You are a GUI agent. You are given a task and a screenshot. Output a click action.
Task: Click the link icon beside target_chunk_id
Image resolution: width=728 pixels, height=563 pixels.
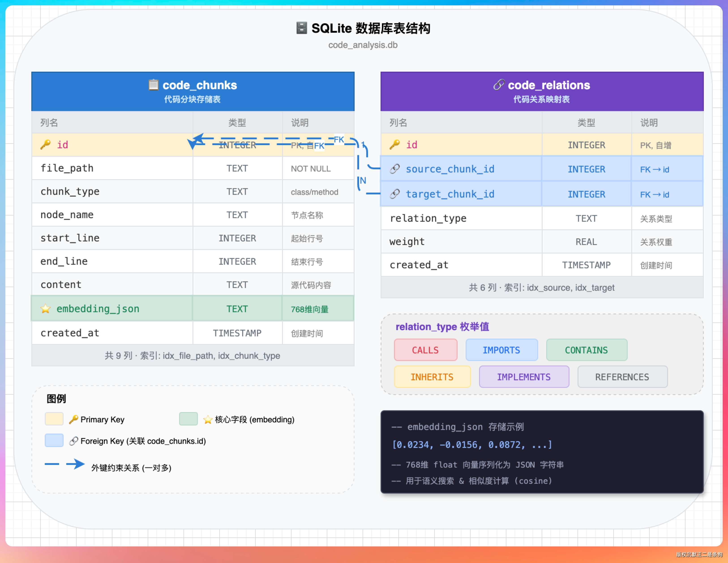(x=395, y=194)
